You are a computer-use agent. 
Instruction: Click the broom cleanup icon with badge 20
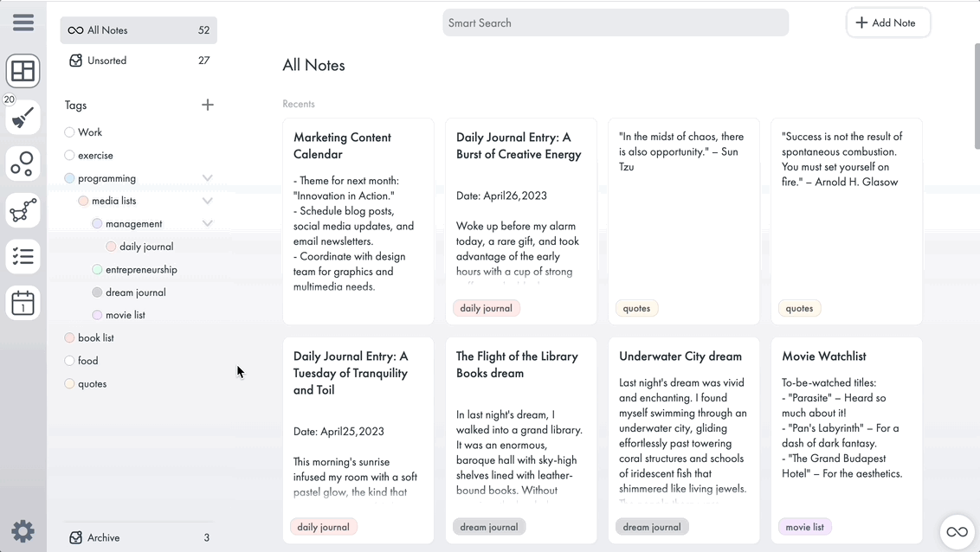pyautogui.click(x=23, y=117)
